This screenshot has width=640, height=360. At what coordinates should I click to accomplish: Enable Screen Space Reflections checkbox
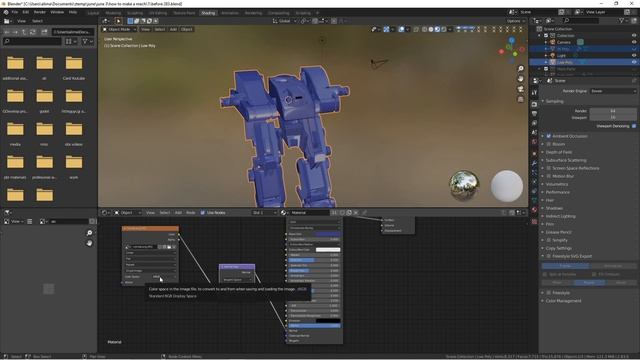(549, 168)
